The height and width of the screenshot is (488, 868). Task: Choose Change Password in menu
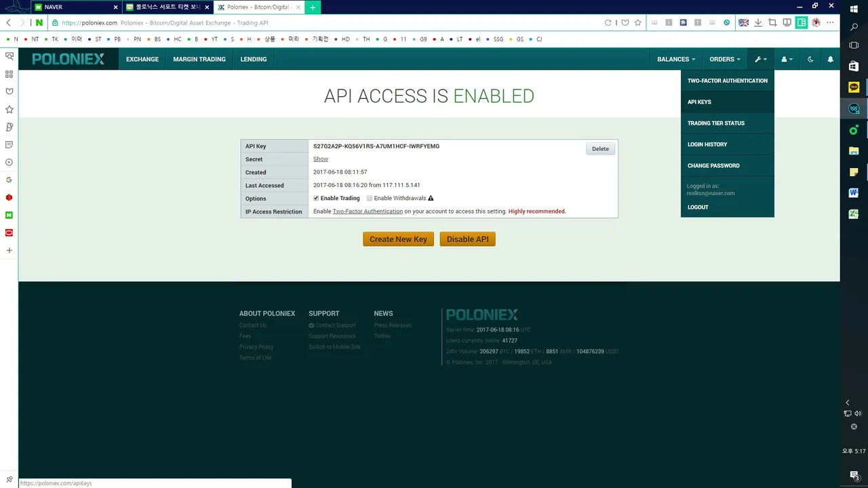pyautogui.click(x=727, y=165)
